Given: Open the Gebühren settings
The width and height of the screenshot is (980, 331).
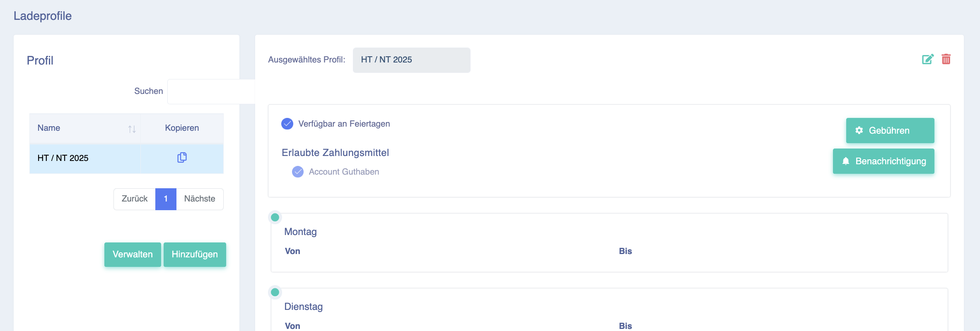Looking at the screenshot, I should pos(890,130).
